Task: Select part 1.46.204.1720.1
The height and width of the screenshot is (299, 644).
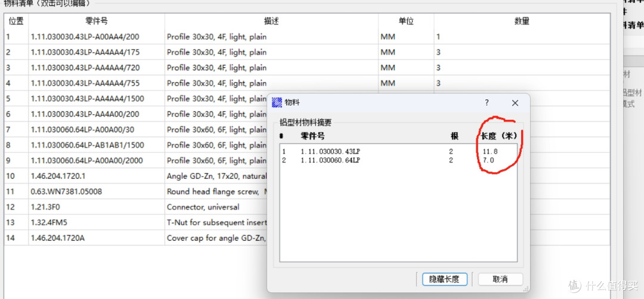Action: pos(57,176)
